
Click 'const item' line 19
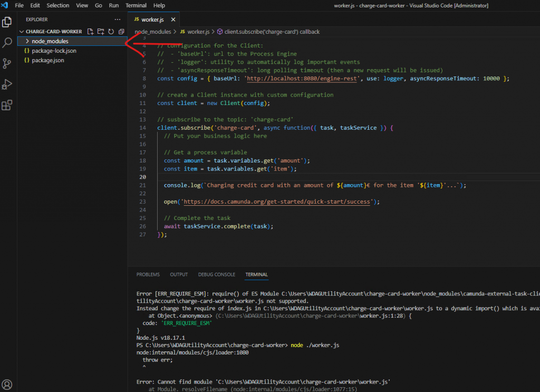[x=230, y=169]
